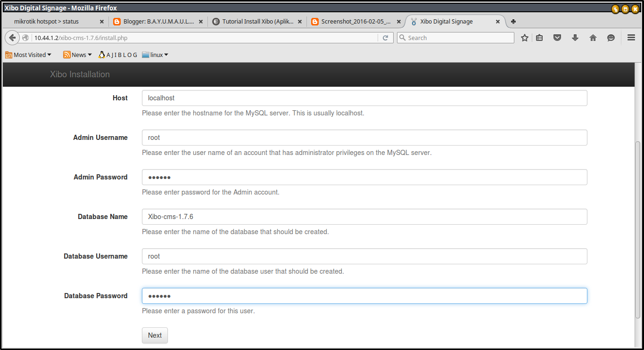
Task: Click the Database Password label
Action: [x=96, y=296]
